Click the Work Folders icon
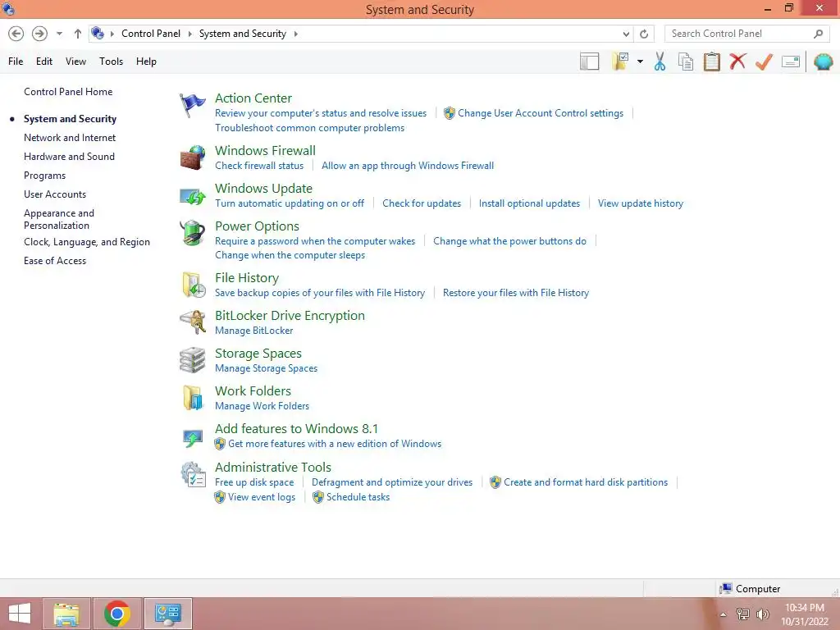Screen dimensions: 840x630 193,398
